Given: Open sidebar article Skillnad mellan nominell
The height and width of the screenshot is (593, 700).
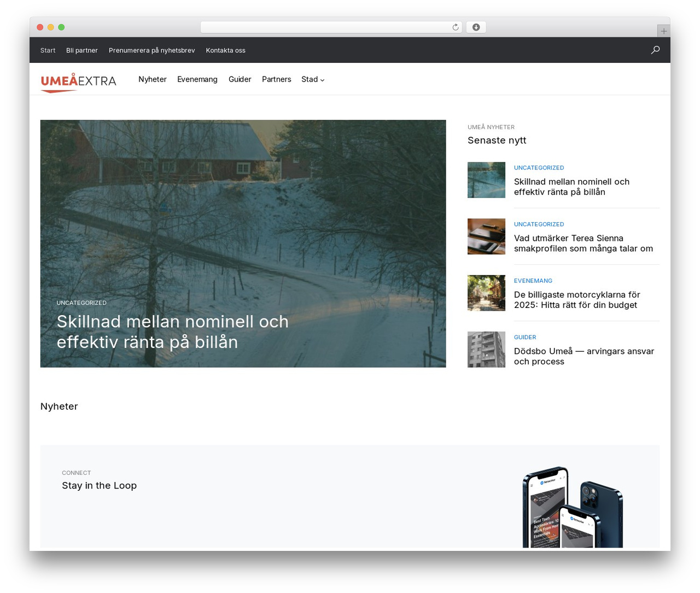Looking at the screenshot, I should click(x=571, y=187).
